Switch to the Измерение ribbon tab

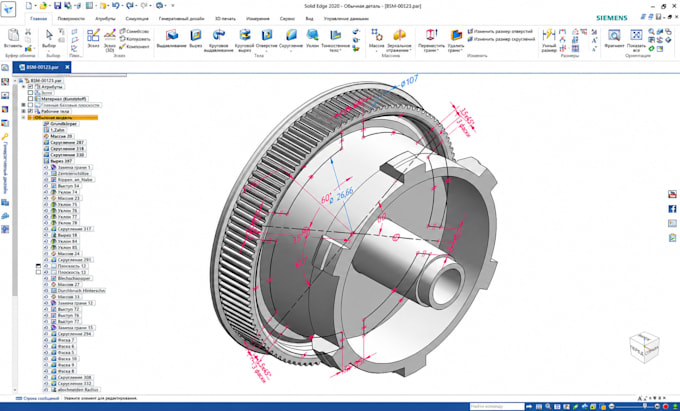coord(258,19)
